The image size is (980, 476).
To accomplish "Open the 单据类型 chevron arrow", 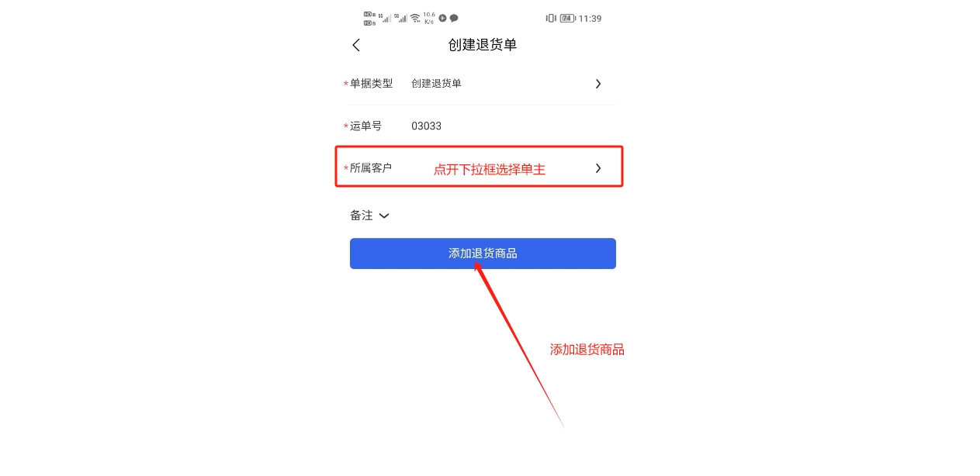I will tap(598, 84).
